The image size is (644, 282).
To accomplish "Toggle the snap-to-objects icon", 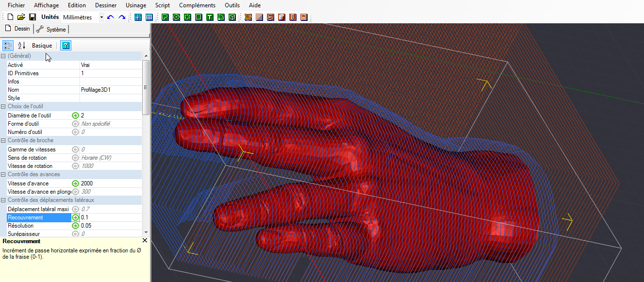I will (x=138, y=17).
